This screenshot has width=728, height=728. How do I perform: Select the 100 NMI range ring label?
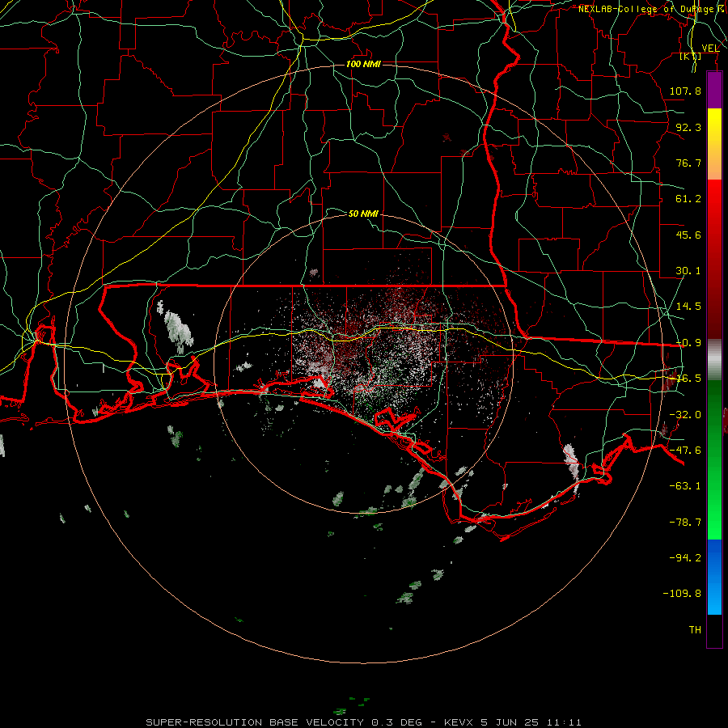(x=363, y=64)
